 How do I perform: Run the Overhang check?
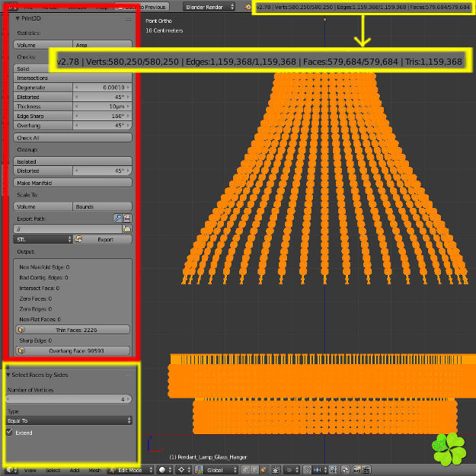click(x=43, y=126)
